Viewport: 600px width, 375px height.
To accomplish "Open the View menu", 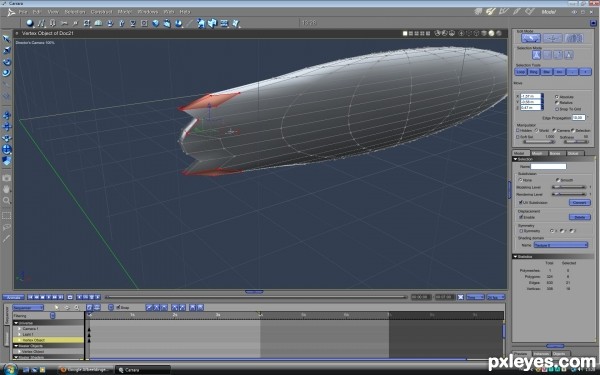I will 53,12.
